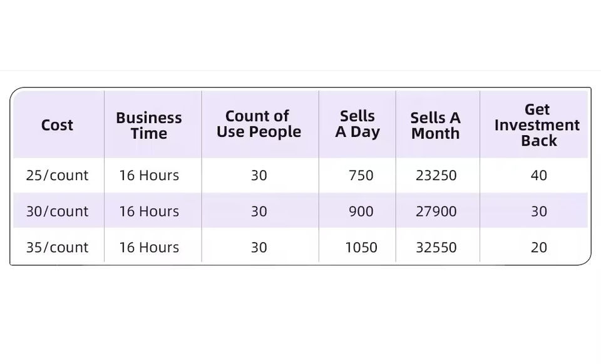Click the 40 investment back value
The image size is (601, 364).
tap(539, 176)
